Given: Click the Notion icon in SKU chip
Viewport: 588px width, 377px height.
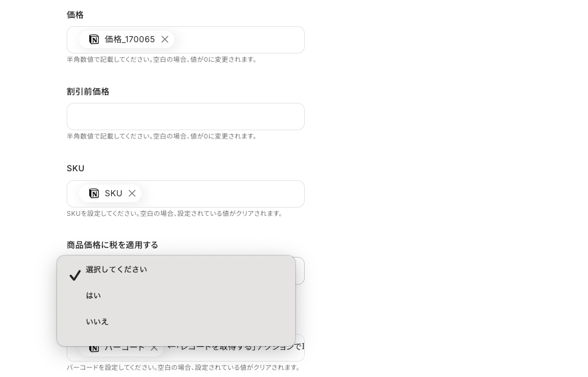Looking at the screenshot, I should 94,193.
